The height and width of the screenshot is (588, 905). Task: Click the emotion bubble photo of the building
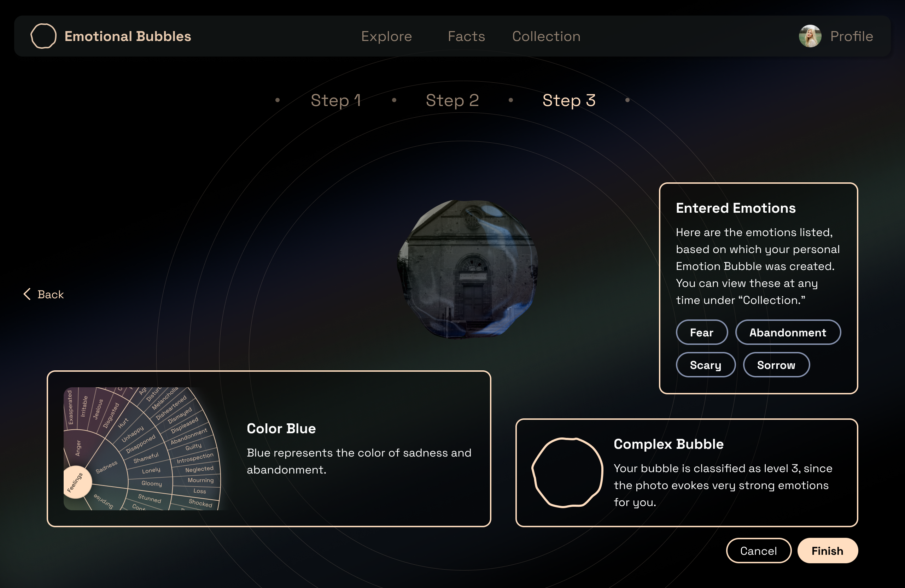coord(468,269)
